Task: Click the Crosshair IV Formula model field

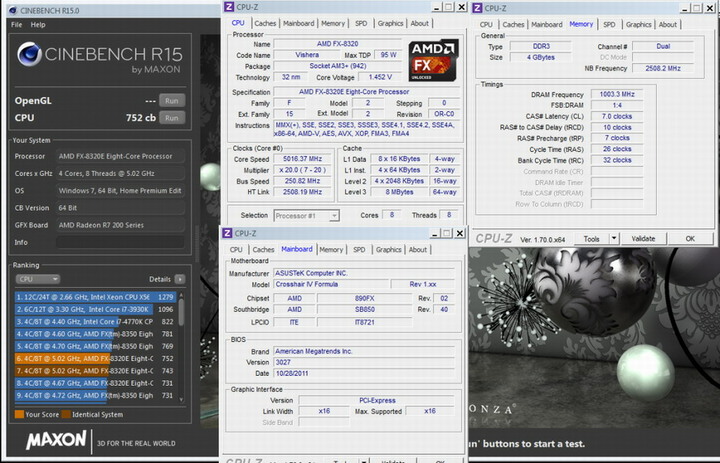Action: pyautogui.click(x=331, y=284)
